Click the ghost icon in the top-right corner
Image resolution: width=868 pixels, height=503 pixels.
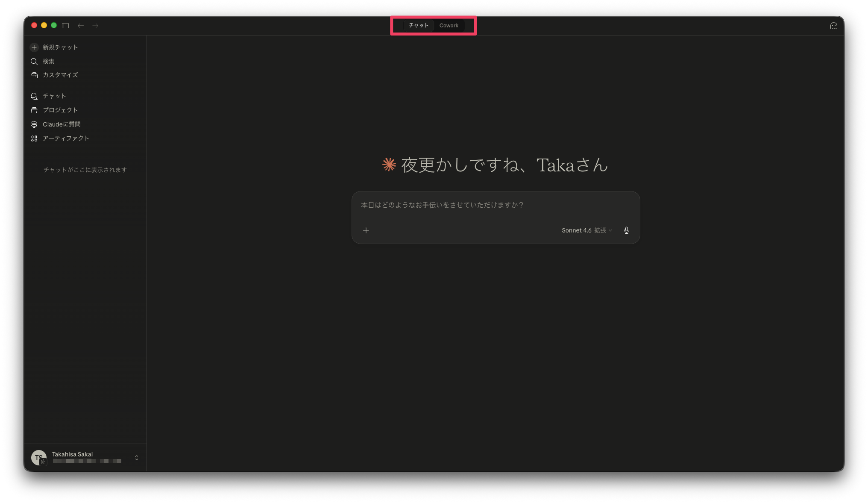coord(833,26)
